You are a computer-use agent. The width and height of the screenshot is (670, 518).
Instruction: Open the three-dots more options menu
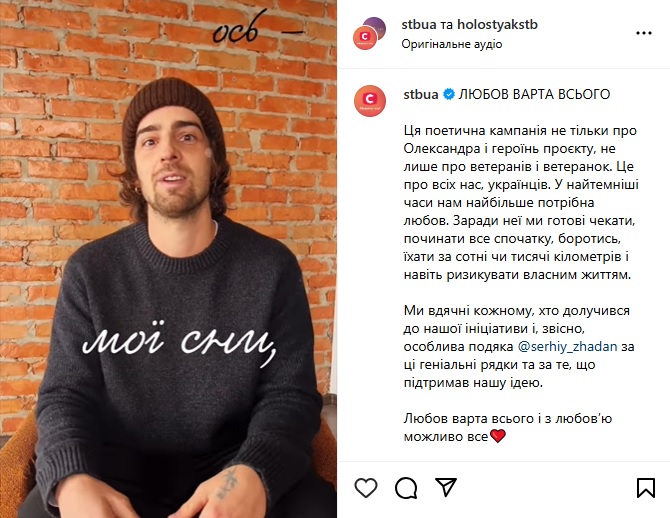(x=644, y=33)
